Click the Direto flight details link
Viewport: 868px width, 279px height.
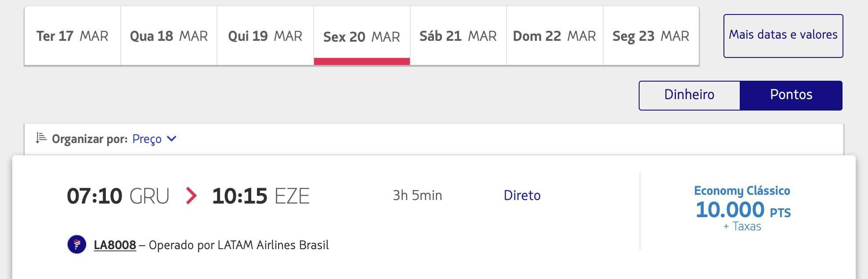pyautogui.click(x=522, y=195)
